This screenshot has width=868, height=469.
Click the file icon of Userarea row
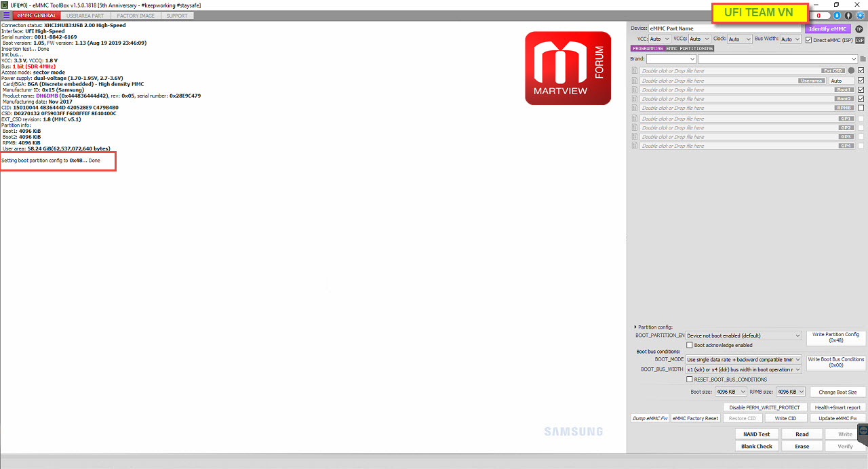[635, 81]
